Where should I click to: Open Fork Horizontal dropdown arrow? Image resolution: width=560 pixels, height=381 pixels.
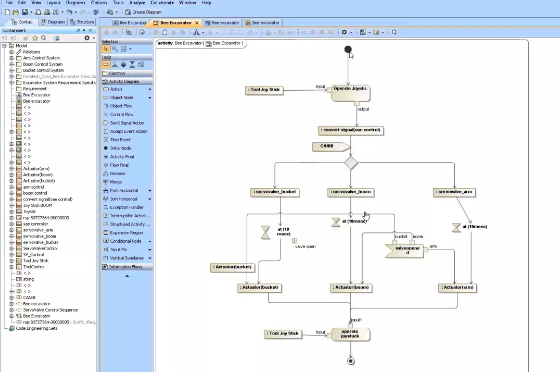(x=150, y=191)
